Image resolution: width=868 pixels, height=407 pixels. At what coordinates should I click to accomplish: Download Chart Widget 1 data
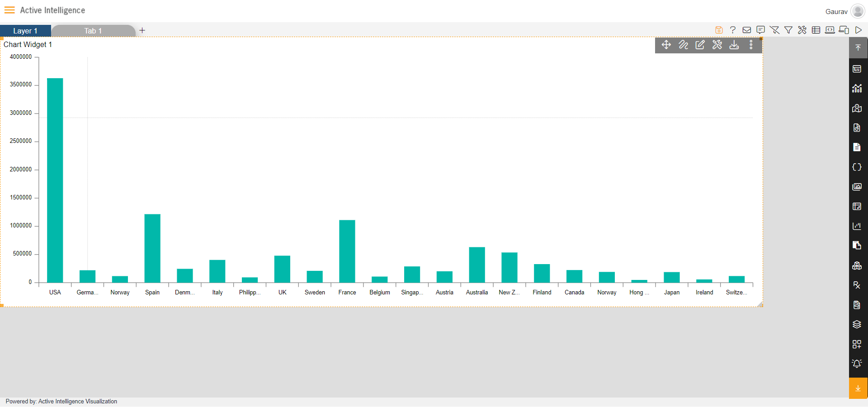pyautogui.click(x=734, y=45)
